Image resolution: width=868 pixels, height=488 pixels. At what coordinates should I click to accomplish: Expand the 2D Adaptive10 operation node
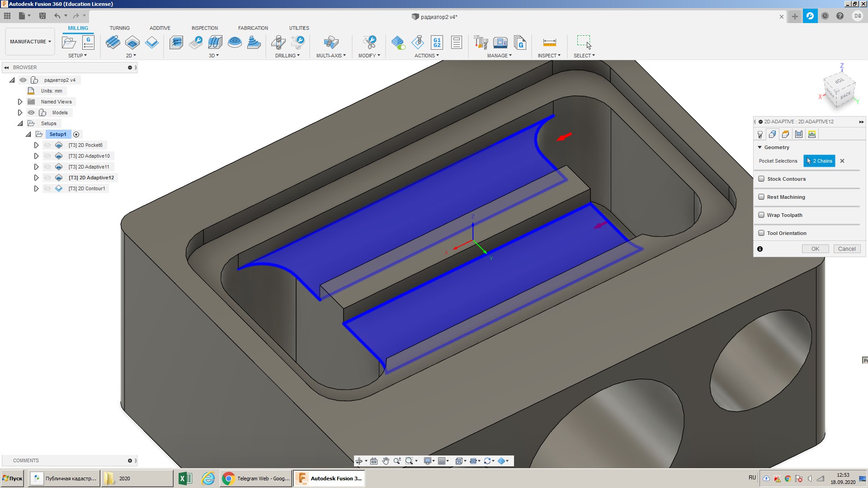36,156
